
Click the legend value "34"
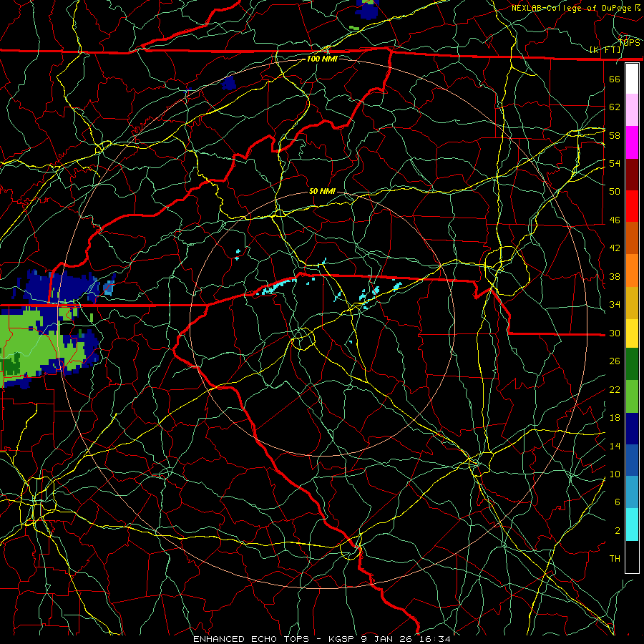pyautogui.click(x=615, y=305)
